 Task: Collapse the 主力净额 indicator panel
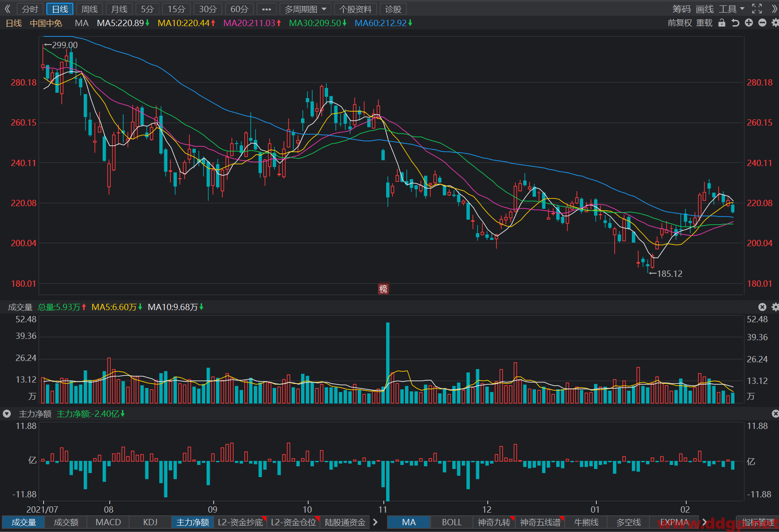pos(7,414)
